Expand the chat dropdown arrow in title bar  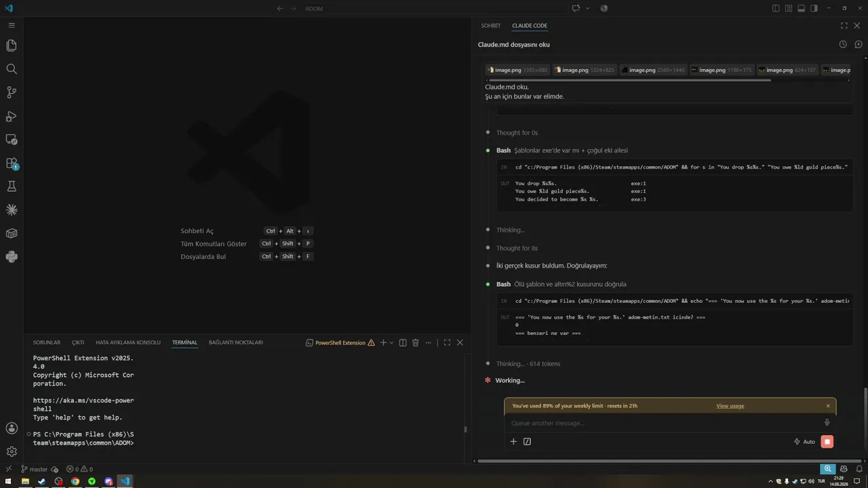587,8
